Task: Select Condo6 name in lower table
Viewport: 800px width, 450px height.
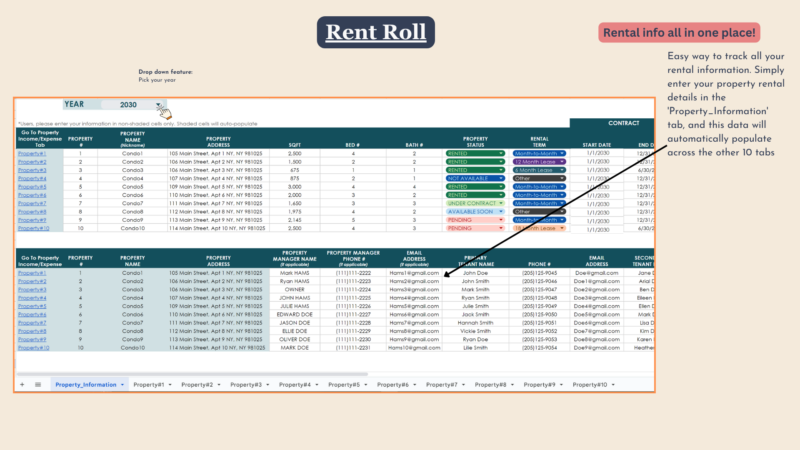Action: pos(132,315)
